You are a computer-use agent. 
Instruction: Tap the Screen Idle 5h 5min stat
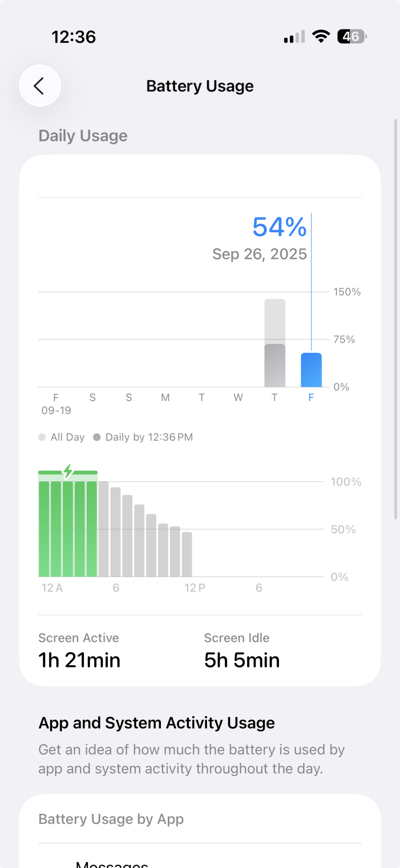[242, 651]
